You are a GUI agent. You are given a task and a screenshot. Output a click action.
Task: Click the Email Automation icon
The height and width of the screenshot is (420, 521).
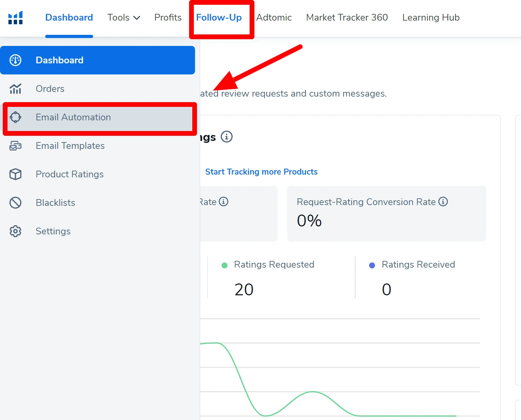[15, 117]
